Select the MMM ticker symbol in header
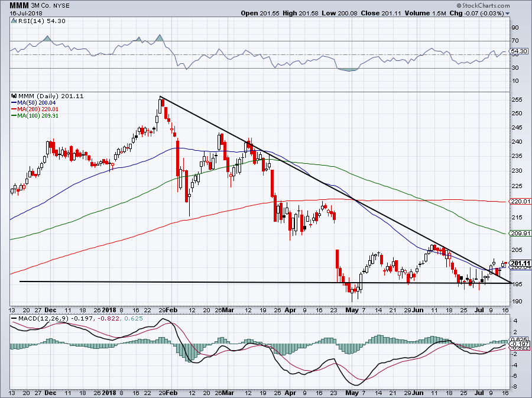The image size is (532, 398). click(20, 6)
